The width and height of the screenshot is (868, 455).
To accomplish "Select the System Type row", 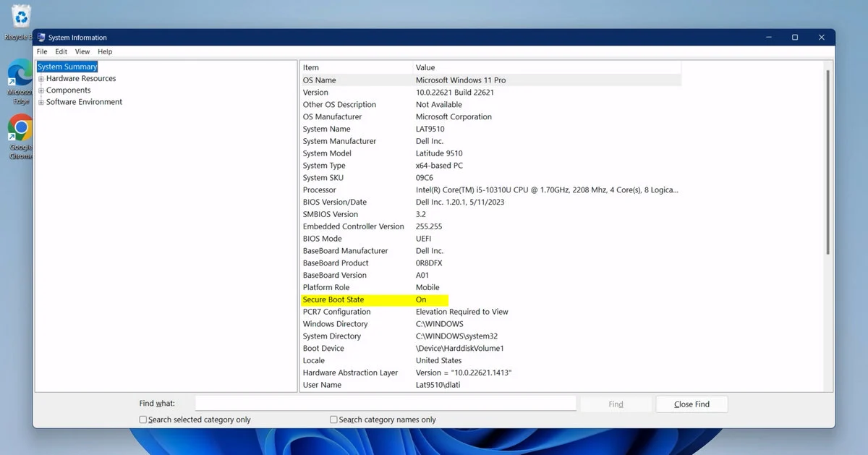I will coord(490,166).
